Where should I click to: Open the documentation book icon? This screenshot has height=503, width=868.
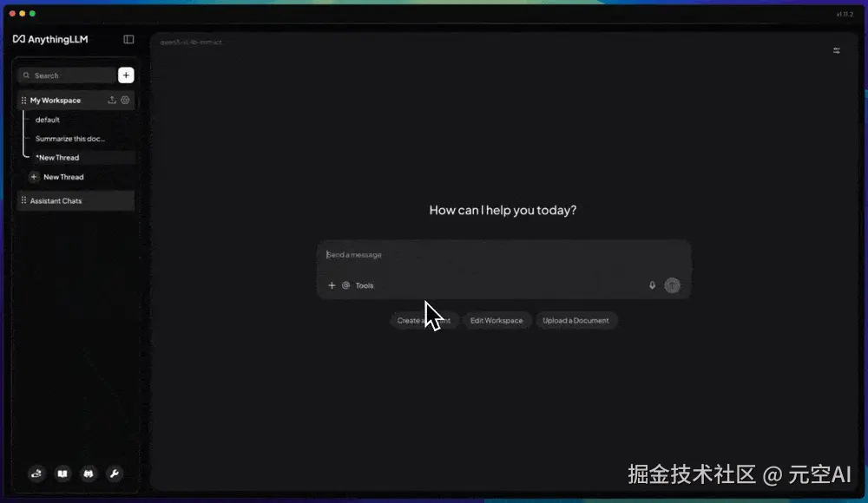pyautogui.click(x=62, y=474)
